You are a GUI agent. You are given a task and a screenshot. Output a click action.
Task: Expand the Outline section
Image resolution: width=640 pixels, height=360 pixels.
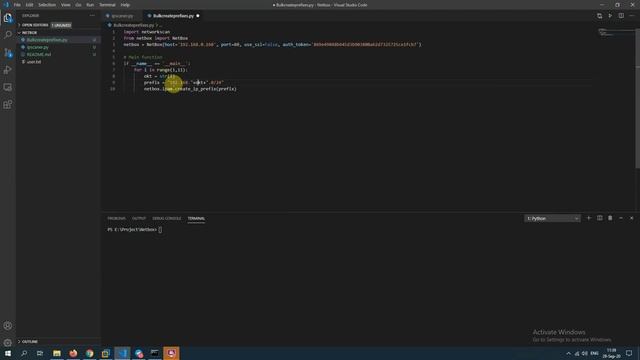click(x=28, y=342)
